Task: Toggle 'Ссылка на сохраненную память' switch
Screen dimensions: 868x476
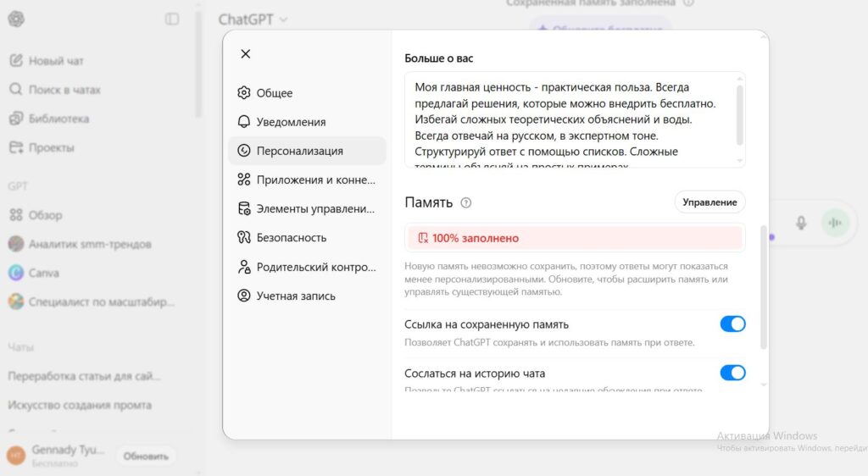Action: pos(732,324)
